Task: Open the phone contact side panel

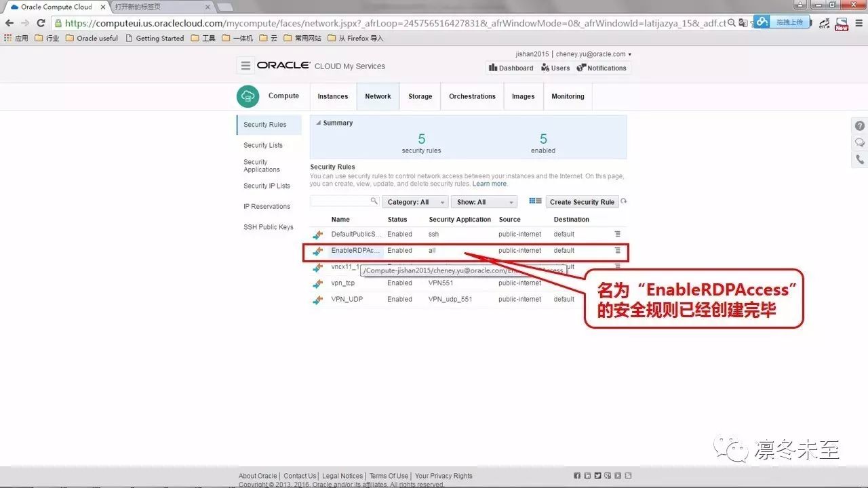Action: [860, 159]
